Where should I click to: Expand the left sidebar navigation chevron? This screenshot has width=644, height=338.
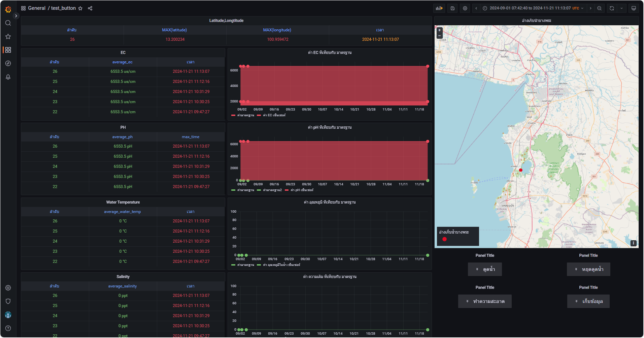point(16,16)
